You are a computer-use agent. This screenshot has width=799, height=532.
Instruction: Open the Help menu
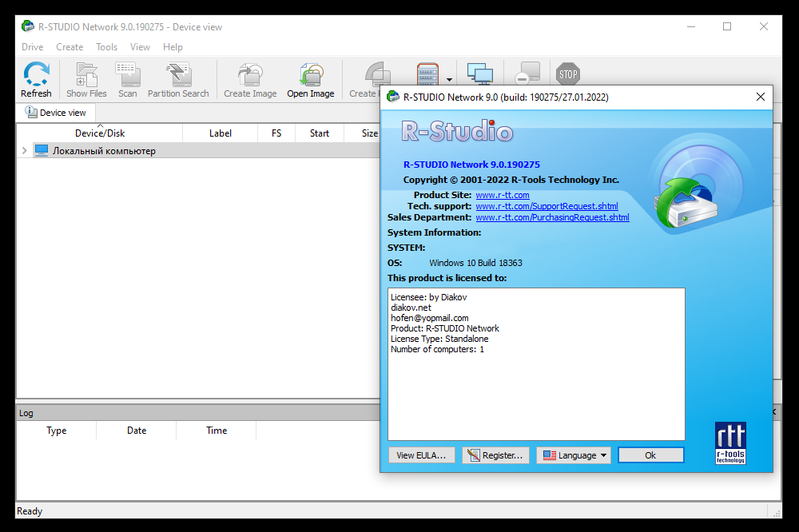173,47
